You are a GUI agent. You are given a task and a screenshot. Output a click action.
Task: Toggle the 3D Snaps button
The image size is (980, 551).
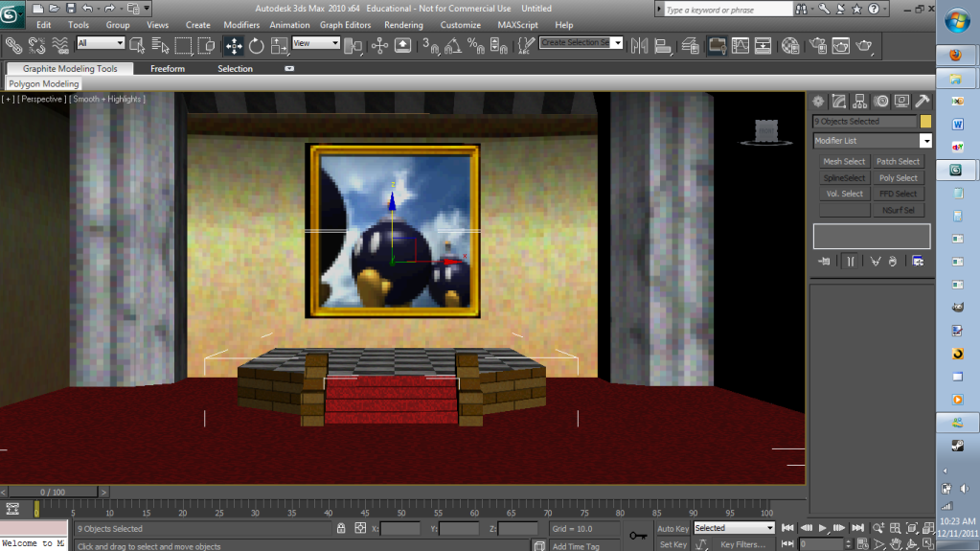pyautogui.click(x=430, y=45)
